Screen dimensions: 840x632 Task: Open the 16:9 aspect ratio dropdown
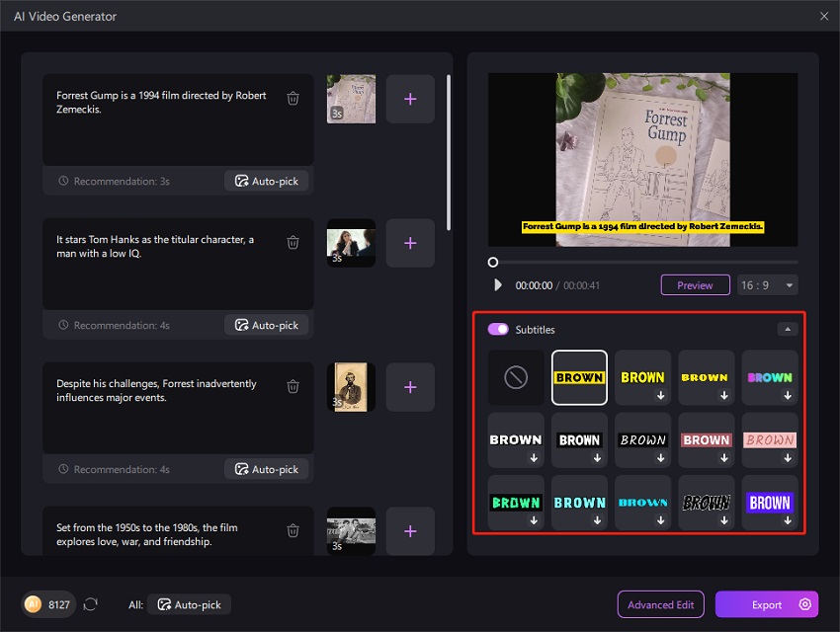768,285
